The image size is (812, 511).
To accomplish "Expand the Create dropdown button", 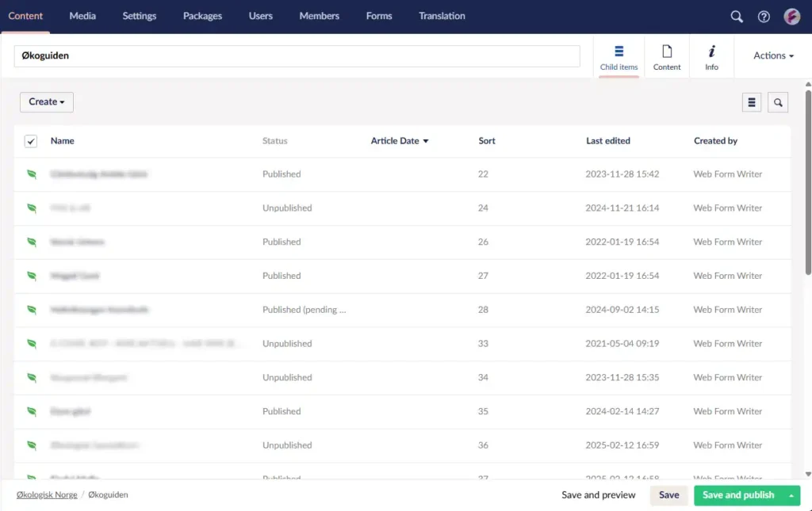I will click(47, 101).
